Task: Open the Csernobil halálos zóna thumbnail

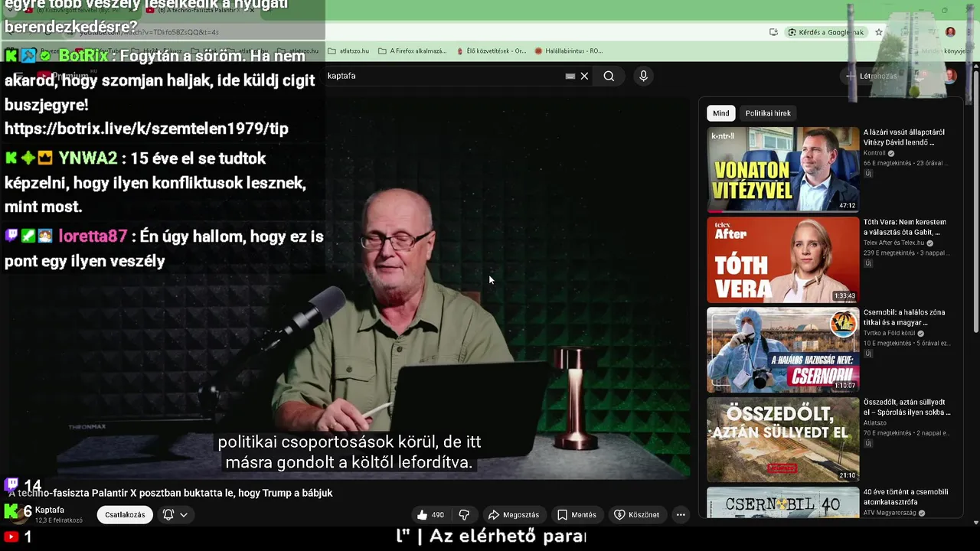Action: pos(782,350)
